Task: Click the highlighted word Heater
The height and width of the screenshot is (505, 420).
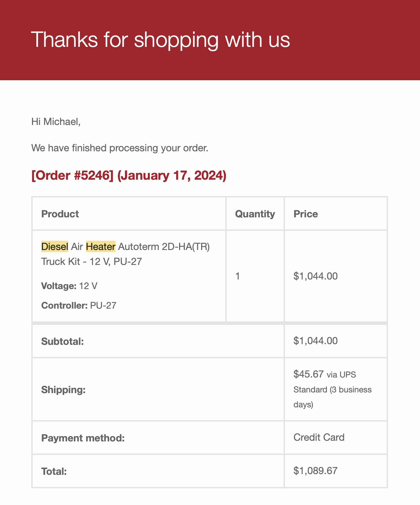Action: point(101,246)
